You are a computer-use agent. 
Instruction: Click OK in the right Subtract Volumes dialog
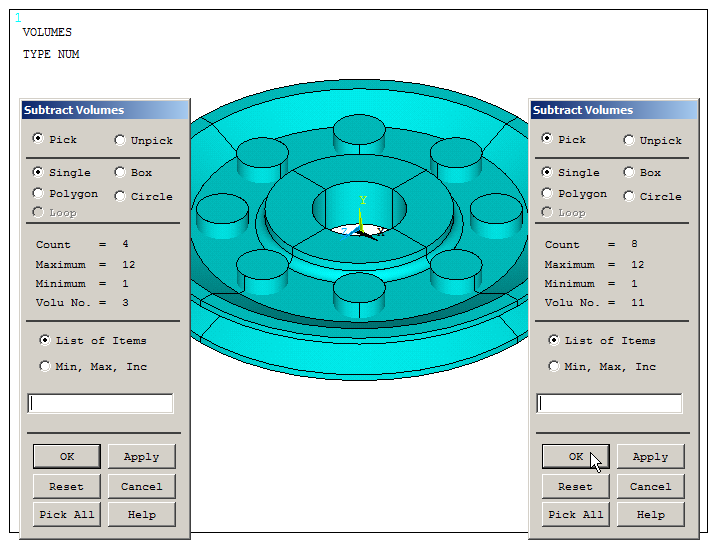coord(576,456)
